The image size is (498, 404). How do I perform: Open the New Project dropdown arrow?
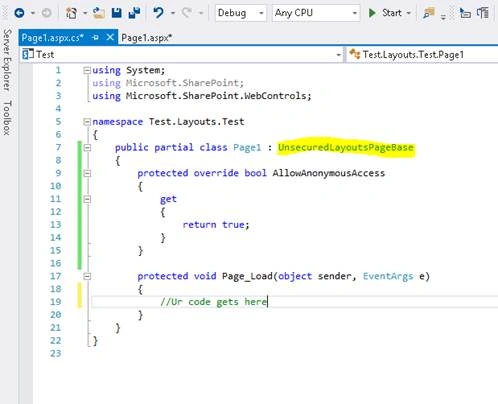click(85, 13)
